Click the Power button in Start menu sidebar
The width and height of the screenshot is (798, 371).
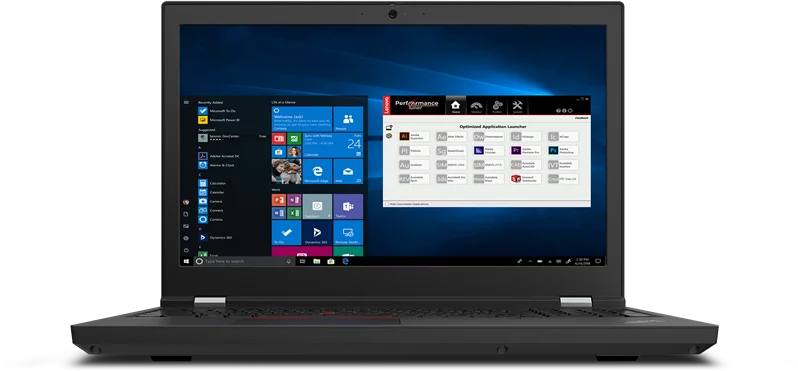pos(186,250)
